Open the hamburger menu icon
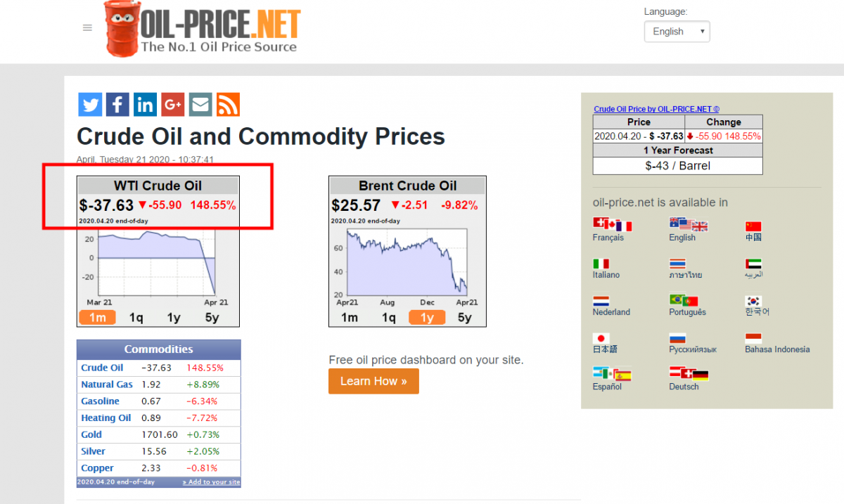 87,28
